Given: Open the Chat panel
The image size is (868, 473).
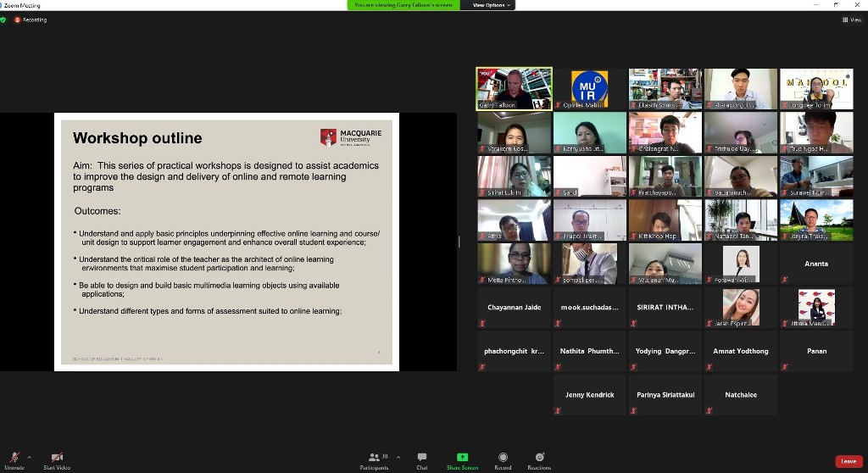Looking at the screenshot, I should pos(422,459).
